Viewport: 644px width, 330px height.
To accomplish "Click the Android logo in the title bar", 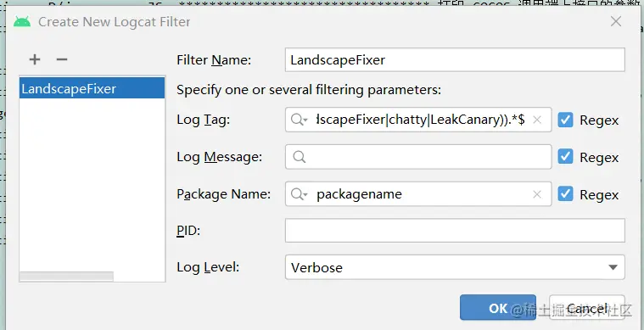I will pos(22,22).
